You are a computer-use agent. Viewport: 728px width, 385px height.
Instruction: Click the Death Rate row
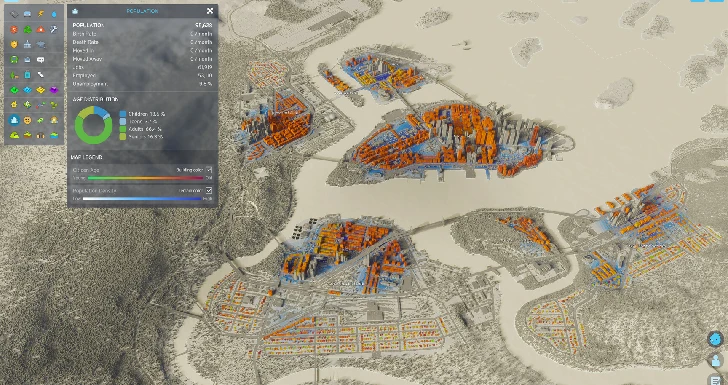coord(143,42)
